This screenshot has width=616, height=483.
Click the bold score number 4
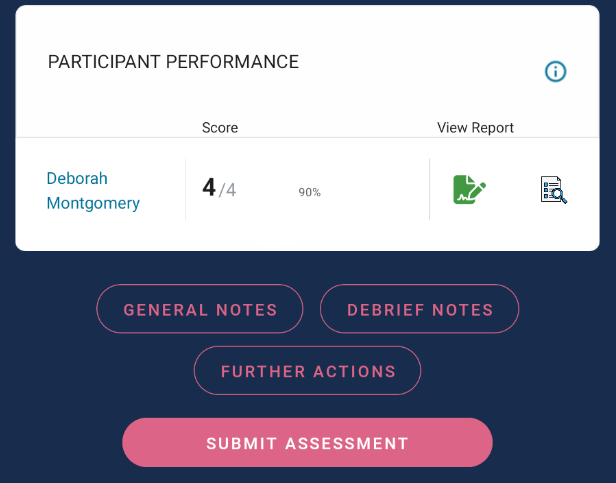[209, 188]
